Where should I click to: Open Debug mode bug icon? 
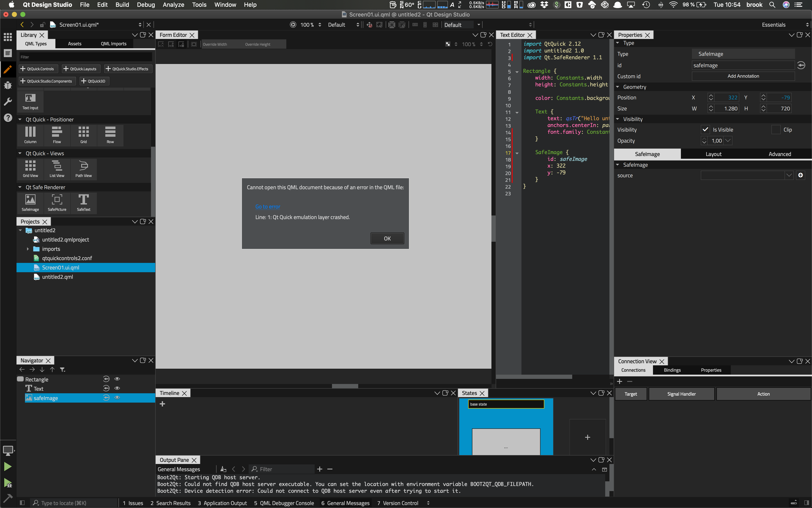pyautogui.click(x=8, y=85)
